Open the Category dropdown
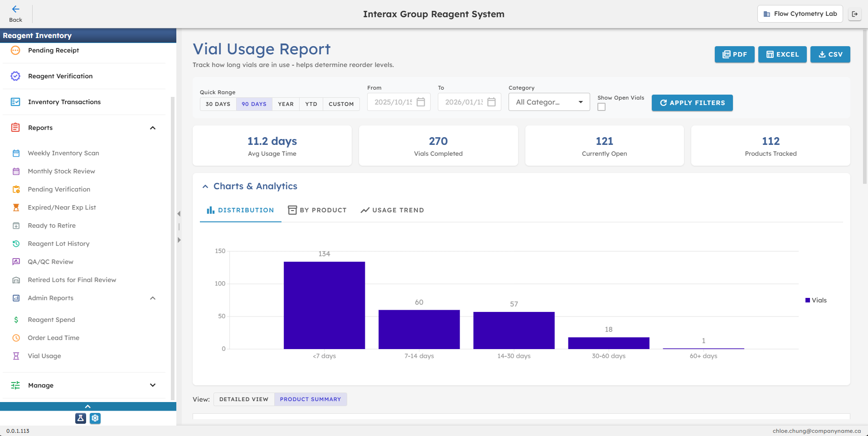Image resolution: width=868 pixels, height=436 pixels. point(549,102)
